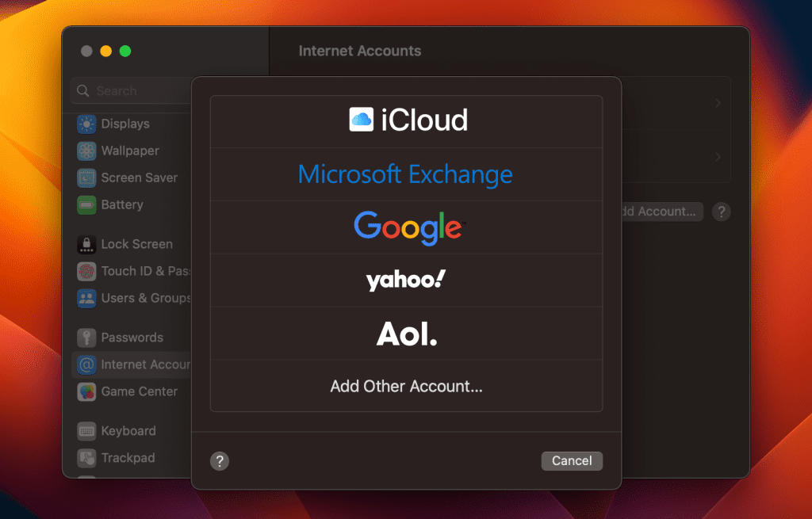Select the Keyboard sidebar icon
812x519 pixels.
click(86, 432)
